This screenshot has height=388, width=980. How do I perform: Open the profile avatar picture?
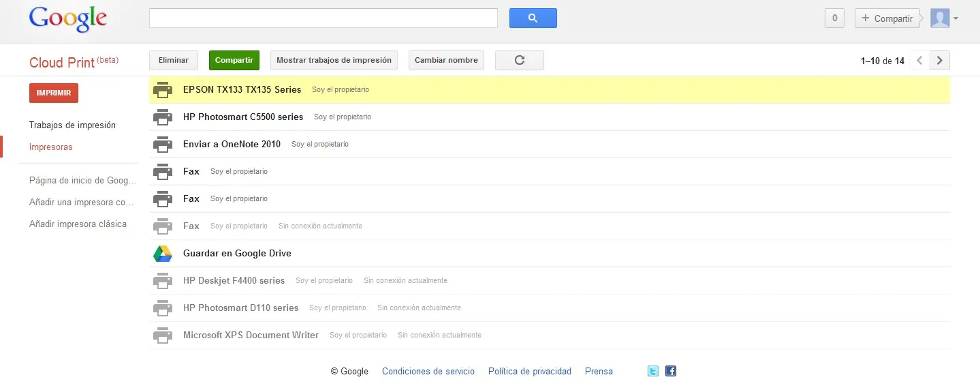940,18
